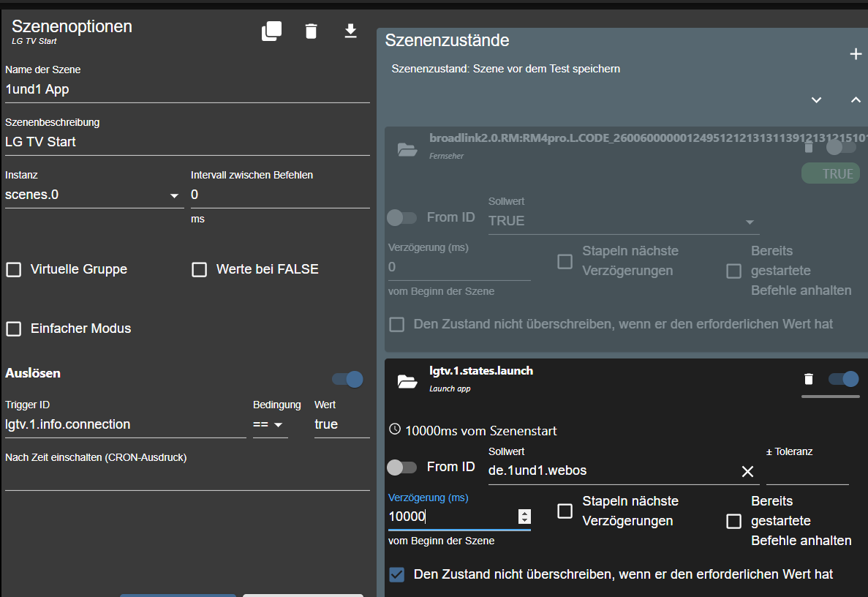
Task: Enable the Virtuelle Gruppe checkbox
Action: [x=14, y=270]
